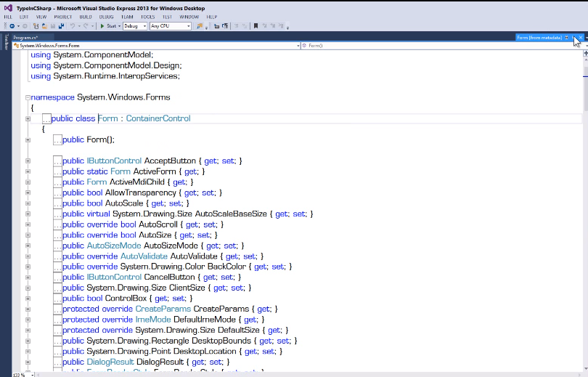Image resolution: width=588 pixels, height=377 pixels.
Task: Open the TEAM menu
Action: click(127, 17)
